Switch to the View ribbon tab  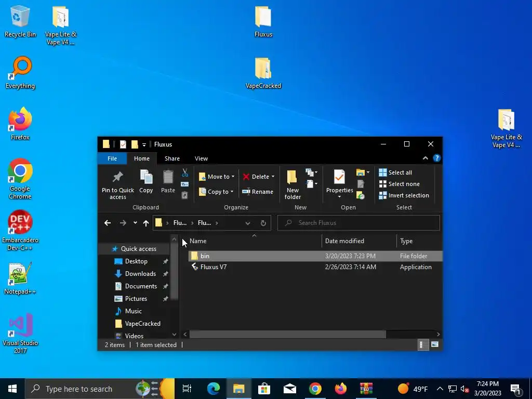pyautogui.click(x=201, y=158)
